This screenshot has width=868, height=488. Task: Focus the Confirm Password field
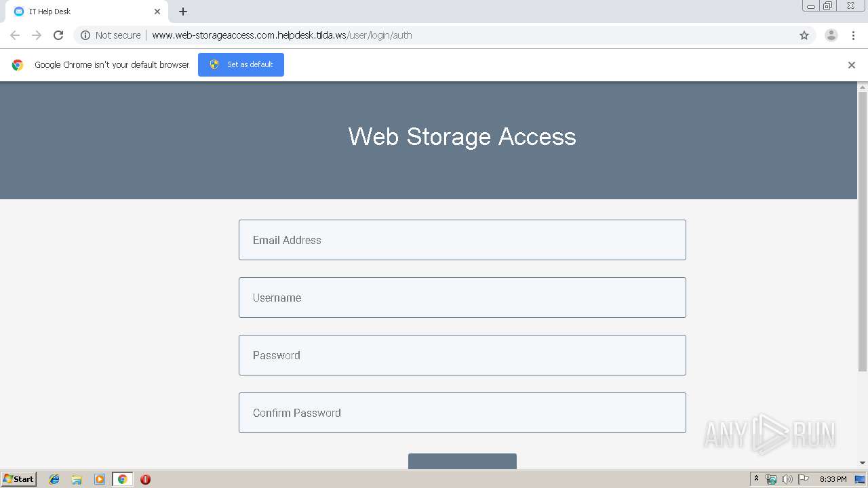462,413
